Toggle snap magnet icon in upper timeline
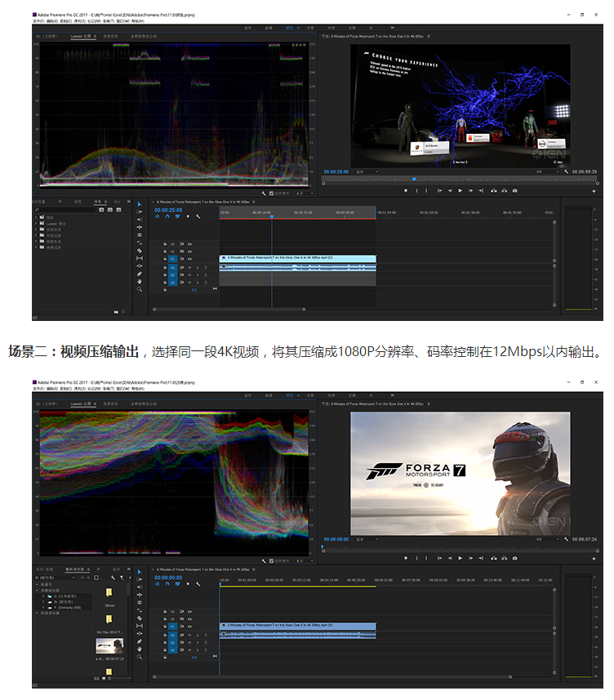This screenshot has height=700, width=614. (x=167, y=216)
